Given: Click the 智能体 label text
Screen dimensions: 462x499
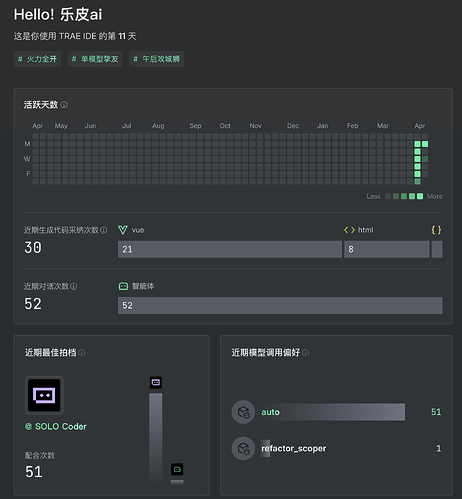Looking at the screenshot, I should pos(143,286).
